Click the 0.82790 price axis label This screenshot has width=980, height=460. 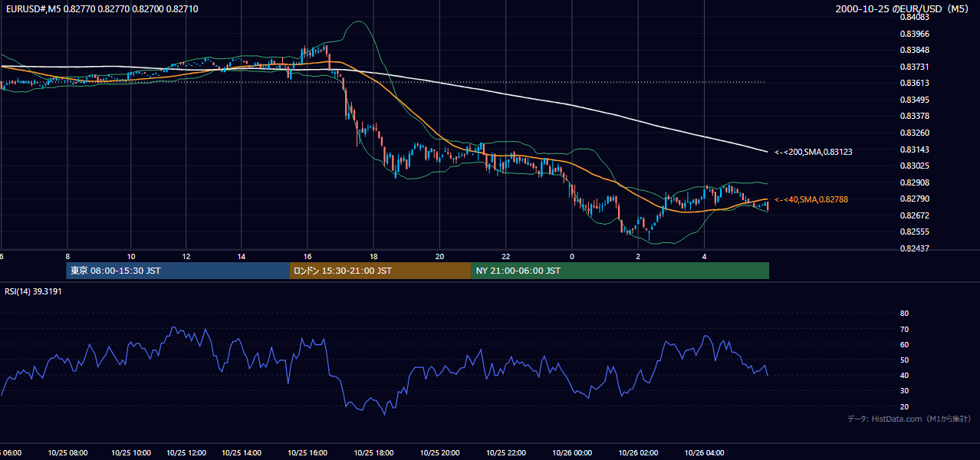914,199
